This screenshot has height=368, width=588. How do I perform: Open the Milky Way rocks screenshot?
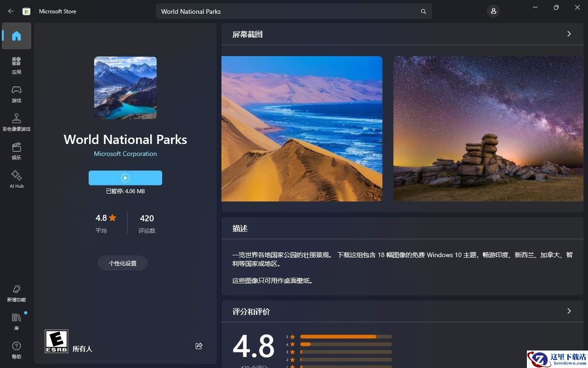(x=488, y=129)
